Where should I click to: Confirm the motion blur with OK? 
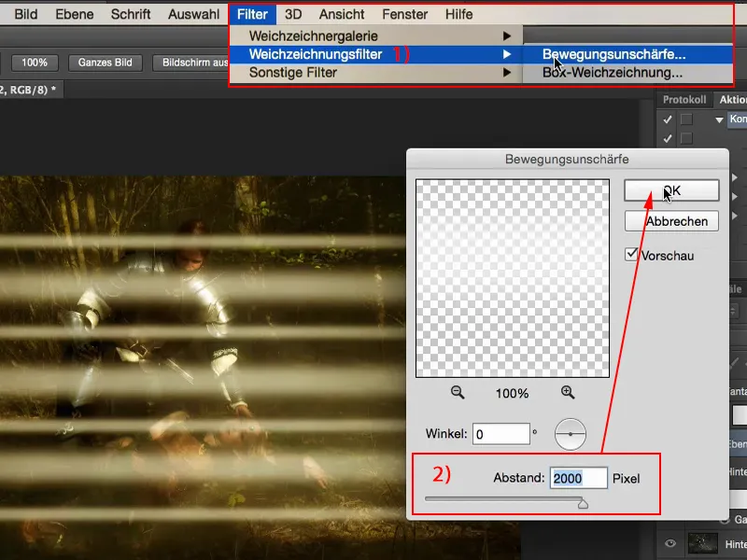671,190
